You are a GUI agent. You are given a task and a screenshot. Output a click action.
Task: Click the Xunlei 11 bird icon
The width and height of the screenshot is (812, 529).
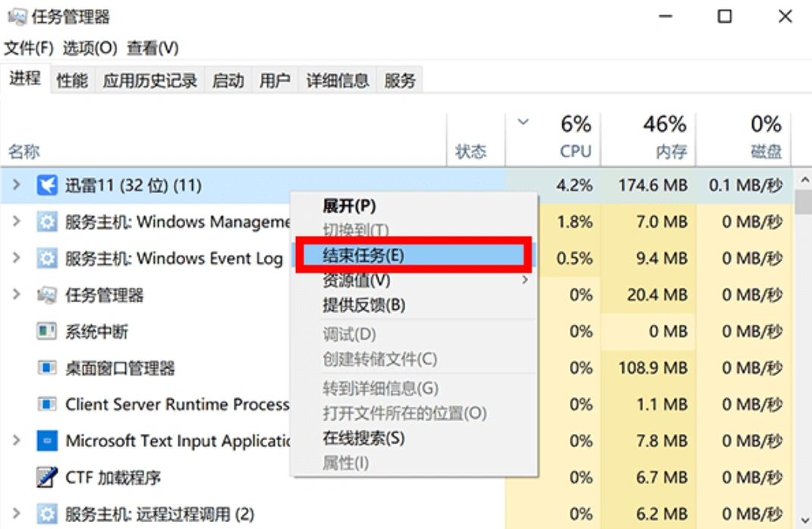(47, 185)
